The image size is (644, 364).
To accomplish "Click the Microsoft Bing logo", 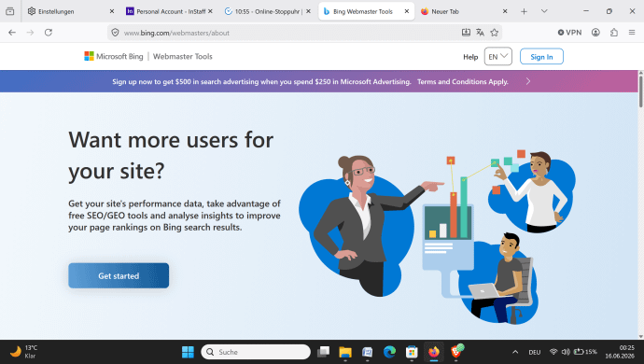I will [x=114, y=56].
